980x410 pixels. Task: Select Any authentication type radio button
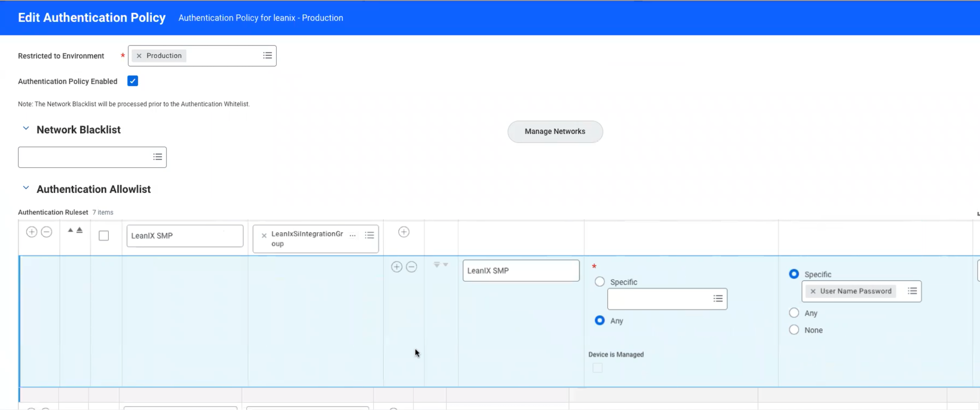point(794,313)
